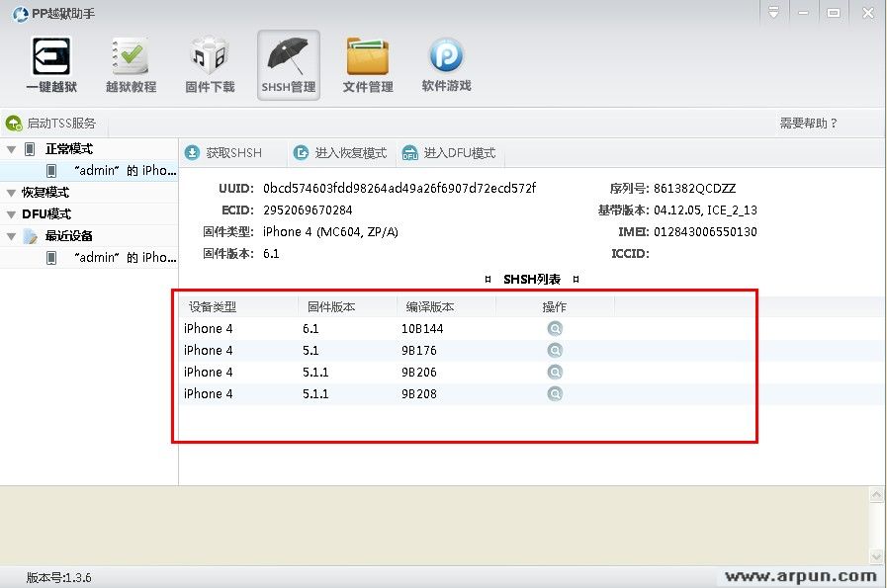887x588 pixels.
Task: Start the TSS service (启动TSS服务)
Action: point(50,123)
